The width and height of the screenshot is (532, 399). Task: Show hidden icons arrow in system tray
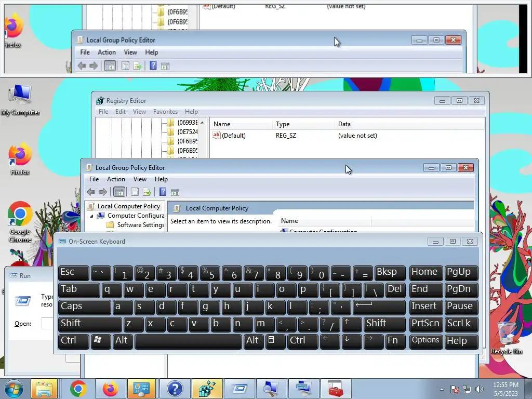coord(442,389)
